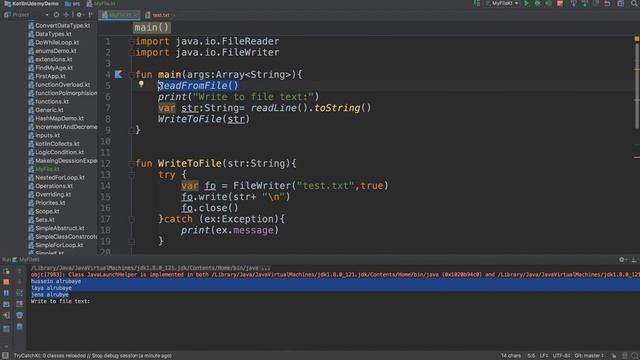Screen dimensions: 640x360
Task: Click 'Write to file text:' console line
Action: pos(60,301)
